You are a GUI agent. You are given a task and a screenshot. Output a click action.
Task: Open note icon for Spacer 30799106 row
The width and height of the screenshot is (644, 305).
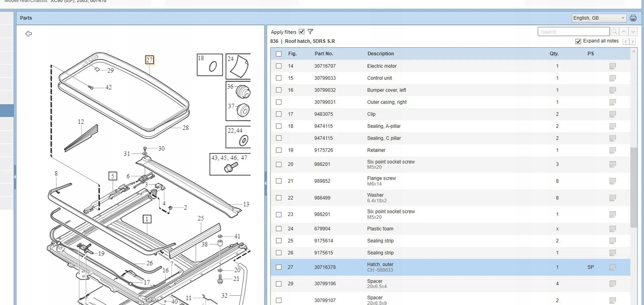pos(613,284)
